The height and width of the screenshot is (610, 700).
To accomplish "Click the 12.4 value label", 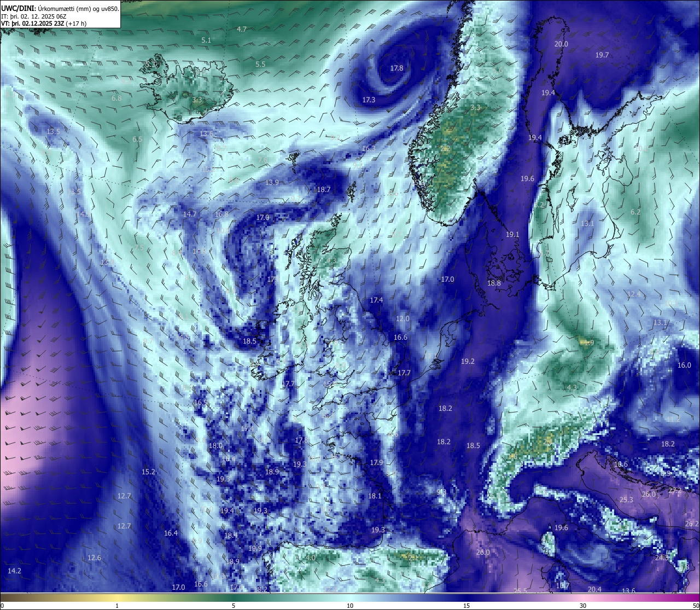I will [634, 294].
